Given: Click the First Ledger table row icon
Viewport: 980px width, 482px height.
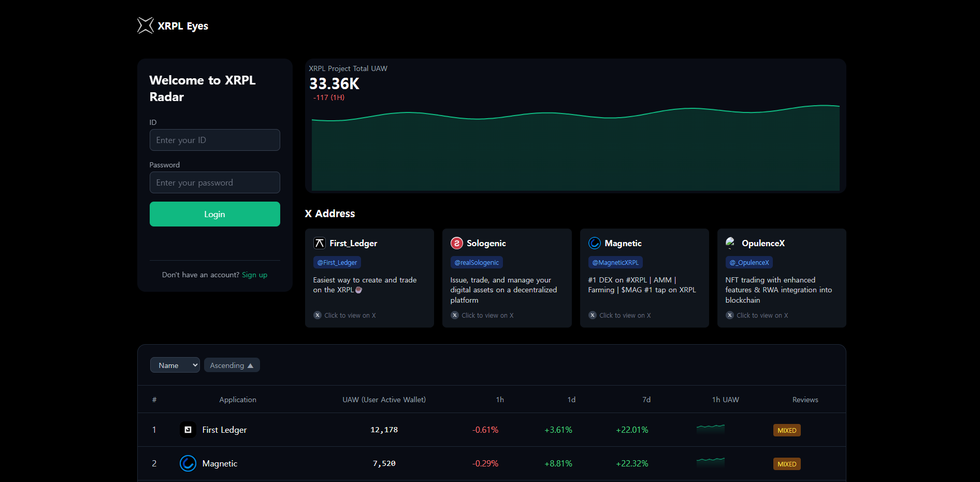Looking at the screenshot, I should pyautogui.click(x=188, y=430).
